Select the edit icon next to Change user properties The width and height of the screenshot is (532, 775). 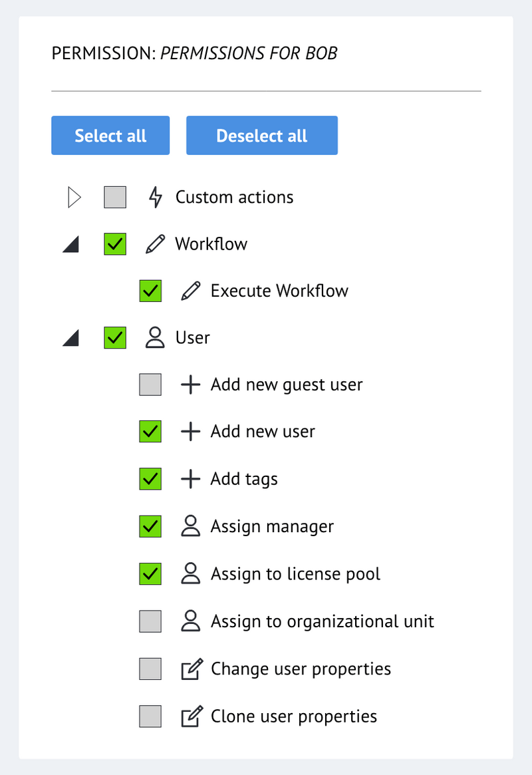point(191,669)
